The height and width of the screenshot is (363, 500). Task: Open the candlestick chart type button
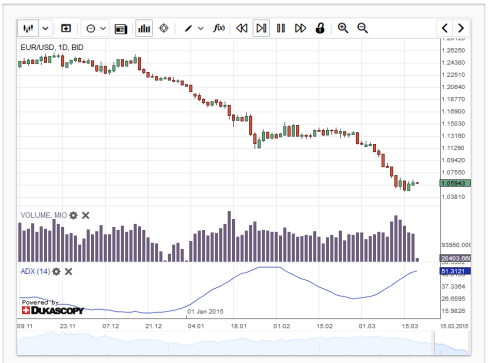click(x=28, y=28)
